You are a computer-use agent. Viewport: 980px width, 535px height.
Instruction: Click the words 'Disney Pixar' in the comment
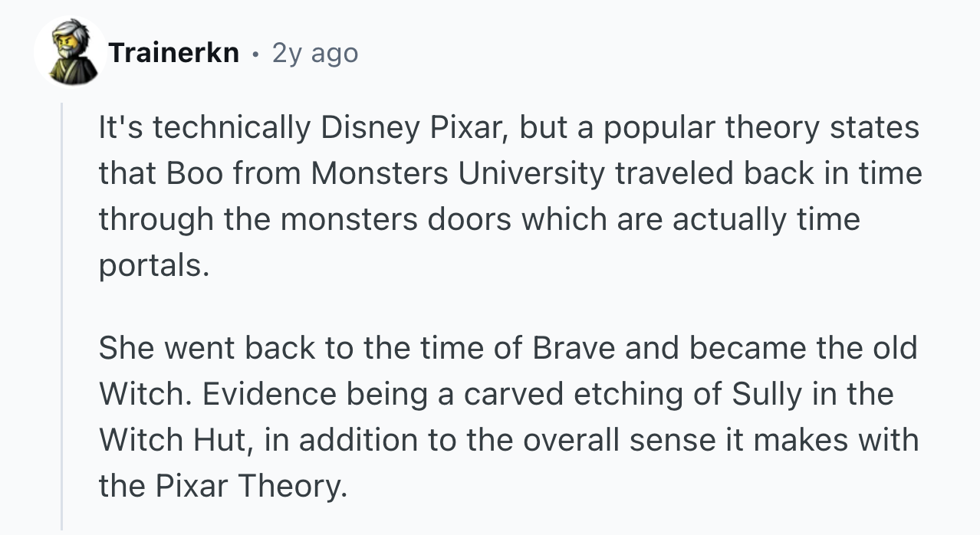click(410, 128)
